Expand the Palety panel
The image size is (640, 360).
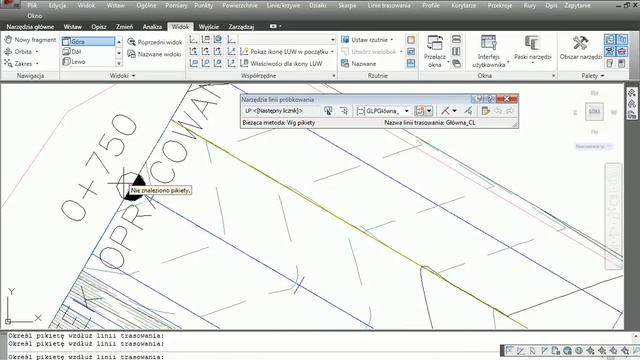pos(593,76)
